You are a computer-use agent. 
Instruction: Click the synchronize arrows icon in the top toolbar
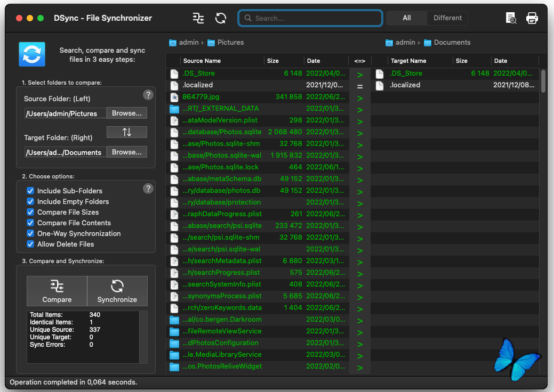click(x=221, y=18)
